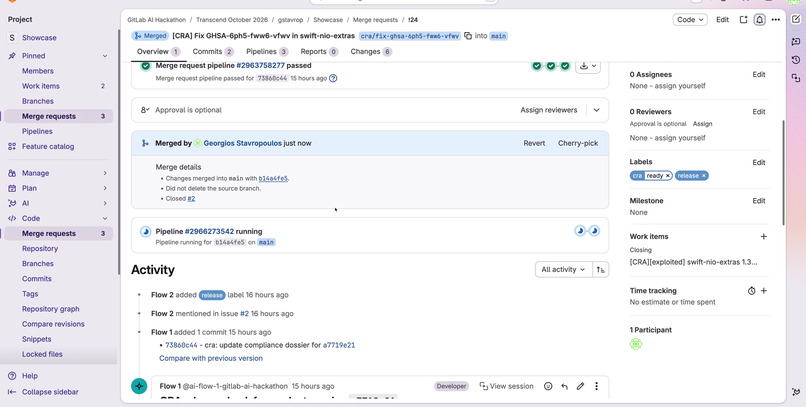Screen dimensions: 806x407
Task: Click the expand sidebar icon beside Edit
Action: pos(743,20)
